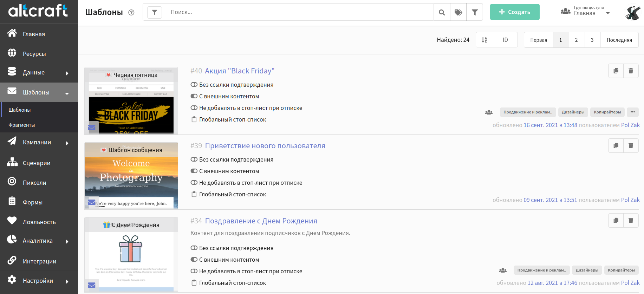Click the search magnifier icon

coord(442,12)
